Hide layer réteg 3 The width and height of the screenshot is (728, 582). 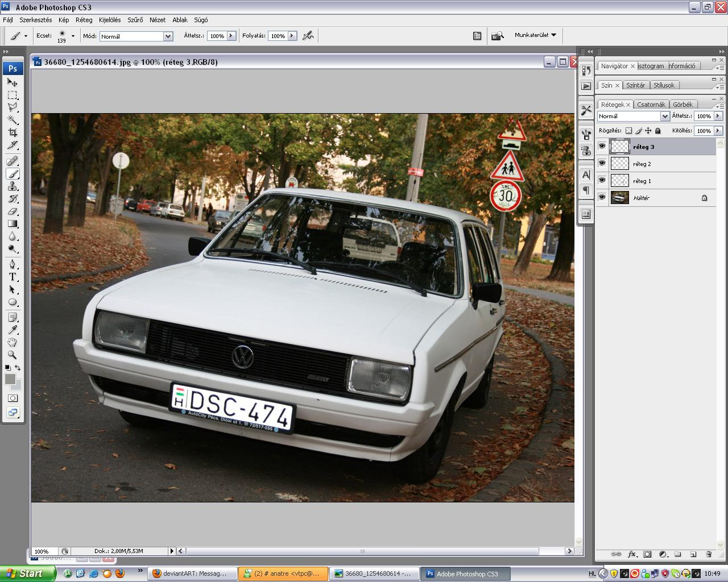[x=602, y=146]
